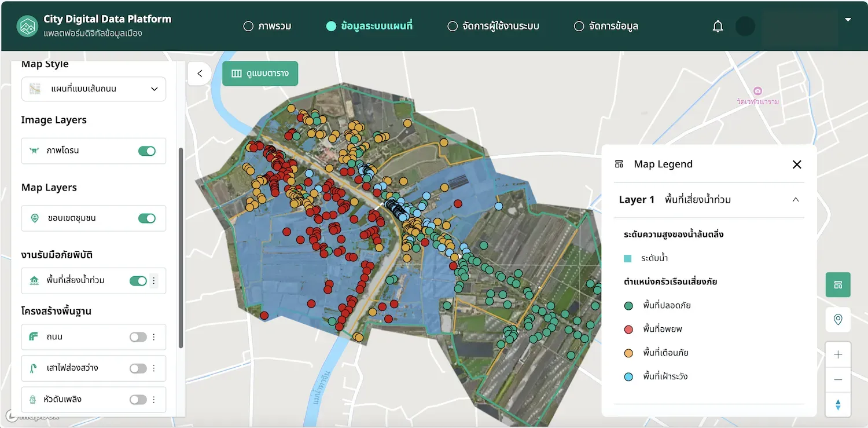Click the orange พื้นที่เตือนภัย legend swatch
The height and width of the screenshot is (428, 868).
click(628, 353)
